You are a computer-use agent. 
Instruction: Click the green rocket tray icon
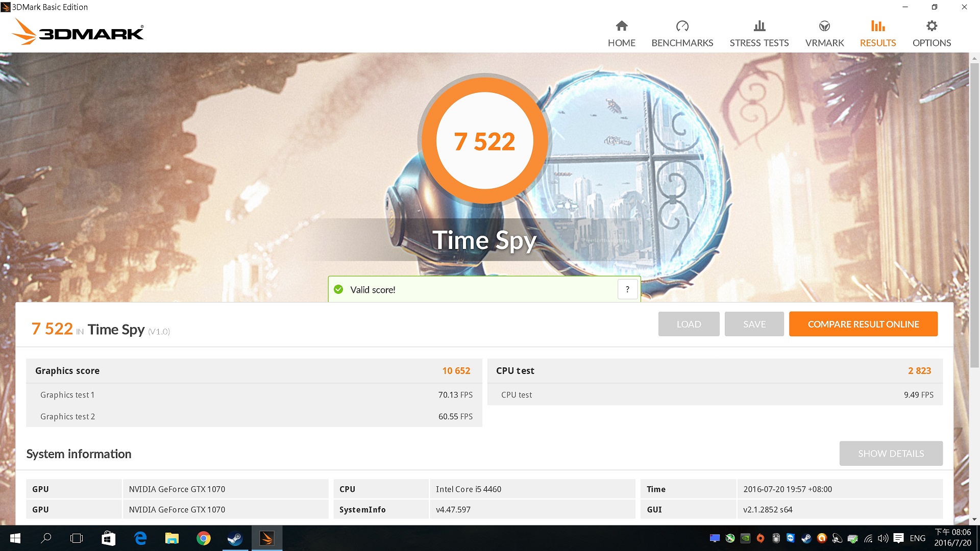pyautogui.click(x=730, y=538)
